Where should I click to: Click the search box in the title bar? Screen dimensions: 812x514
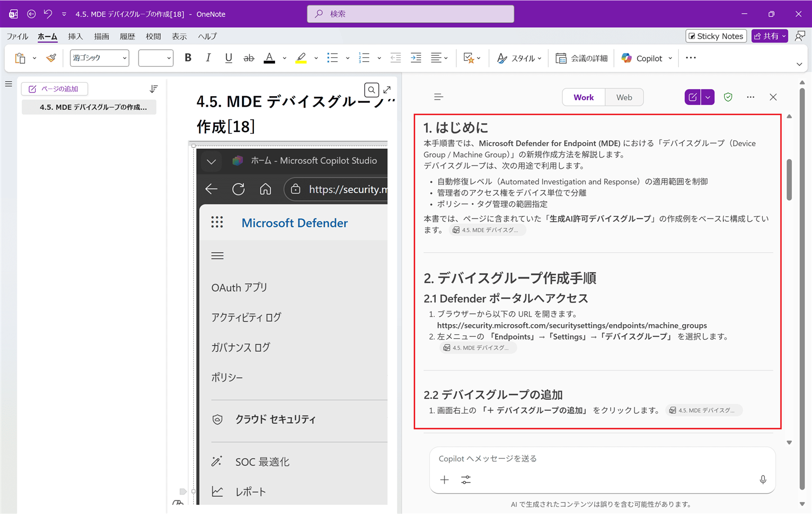pos(410,14)
